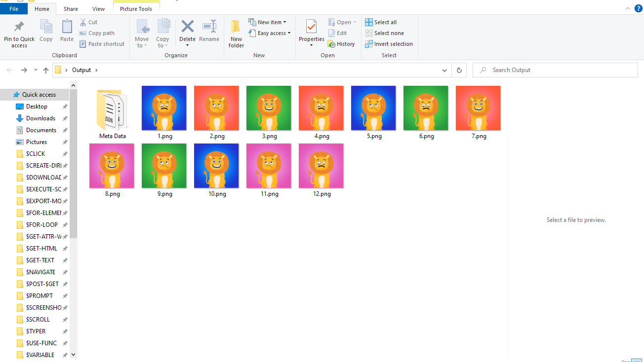
Task: Open the File menu
Action: coord(14,9)
